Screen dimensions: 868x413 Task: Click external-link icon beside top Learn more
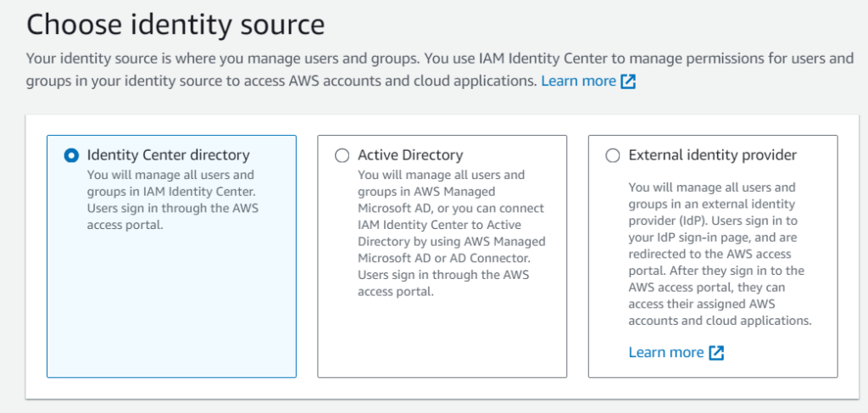coord(628,81)
